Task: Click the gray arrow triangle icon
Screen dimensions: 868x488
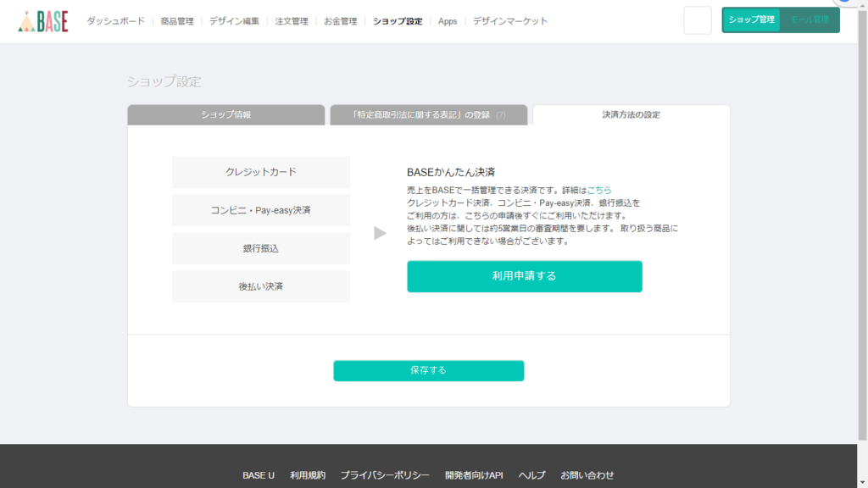Action: point(380,233)
